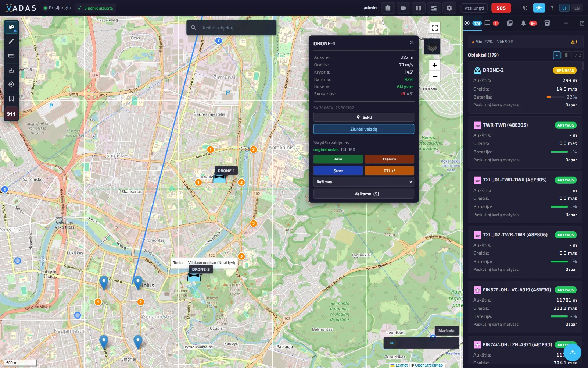The width and height of the screenshot is (588, 368).
Task: Open the map layers selector
Action: click(433, 47)
